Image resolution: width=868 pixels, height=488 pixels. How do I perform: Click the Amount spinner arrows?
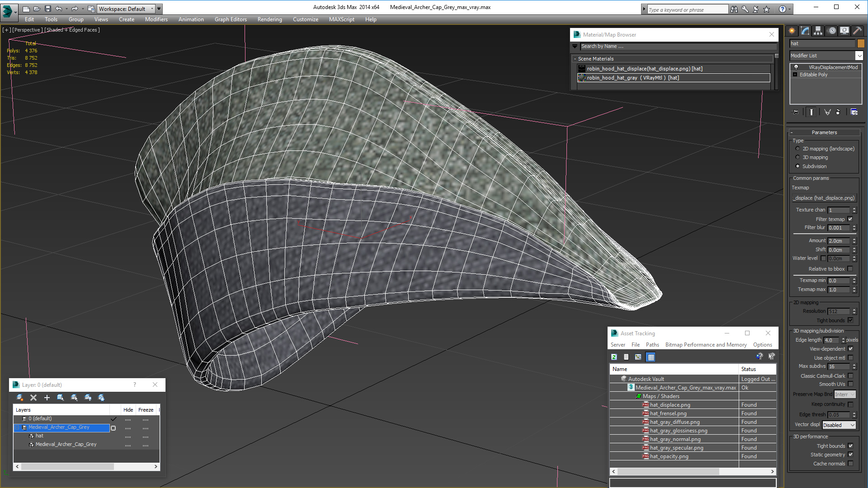pyautogui.click(x=854, y=241)
